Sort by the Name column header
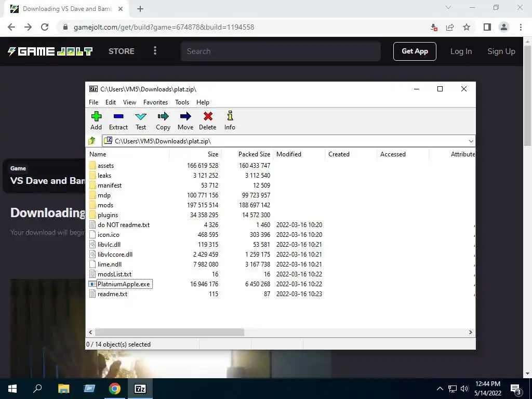Screen dimensions: 532x399 click(x=127, y=154)
